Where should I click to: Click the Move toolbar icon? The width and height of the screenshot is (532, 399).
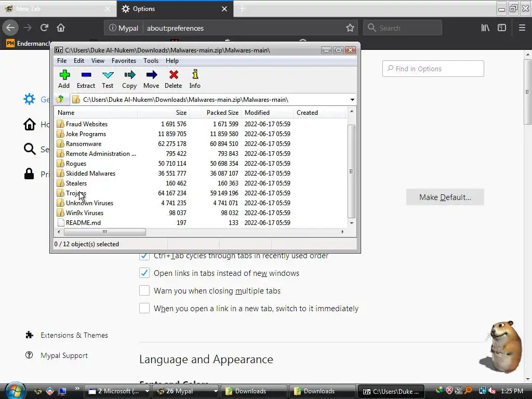coord(151,79)
